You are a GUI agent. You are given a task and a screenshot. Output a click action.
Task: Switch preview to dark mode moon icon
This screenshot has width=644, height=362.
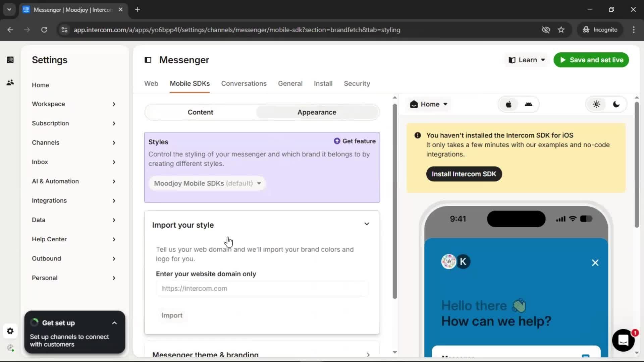pyautogui.click(x=616, y=104)
